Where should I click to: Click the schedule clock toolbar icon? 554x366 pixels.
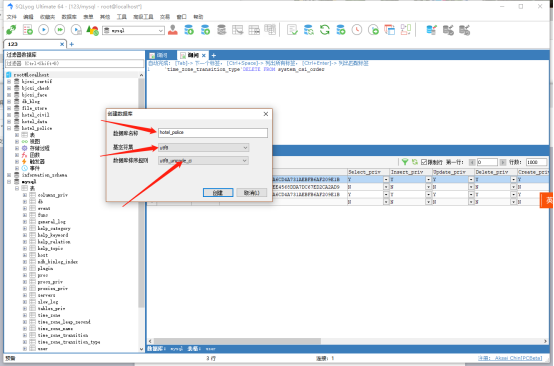coord(357,30)
